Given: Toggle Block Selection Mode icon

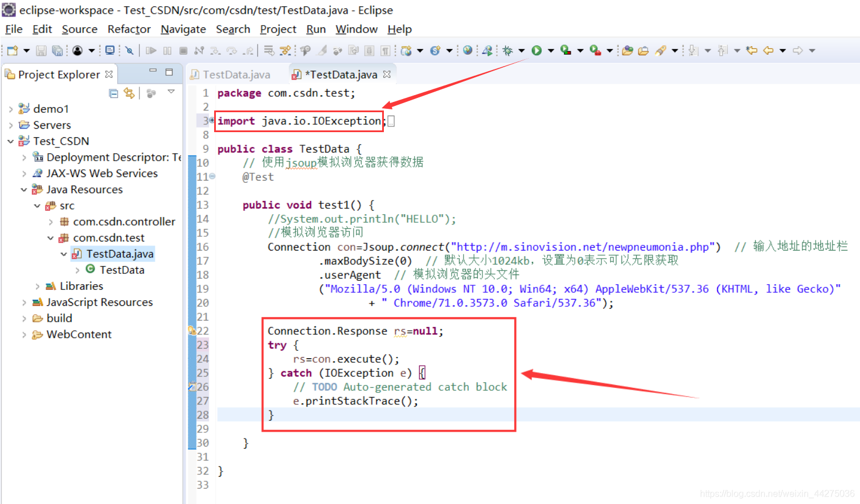Looking at the screenshot, I should (x=370, y=51).
